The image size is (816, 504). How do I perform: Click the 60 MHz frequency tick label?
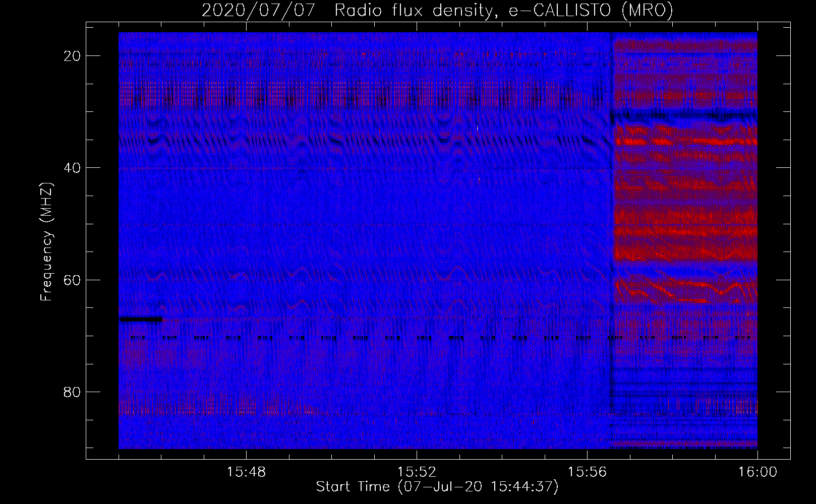72,280
